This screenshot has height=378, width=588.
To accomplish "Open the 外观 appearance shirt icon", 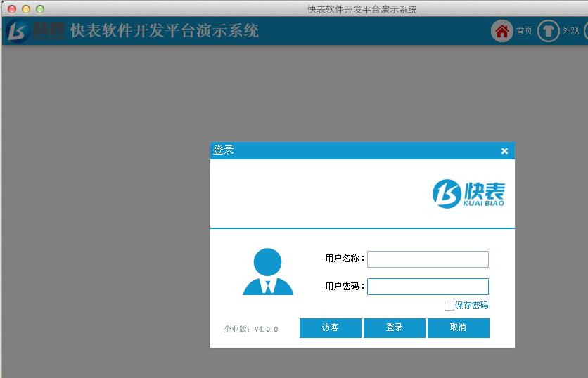I will (548, 31).
